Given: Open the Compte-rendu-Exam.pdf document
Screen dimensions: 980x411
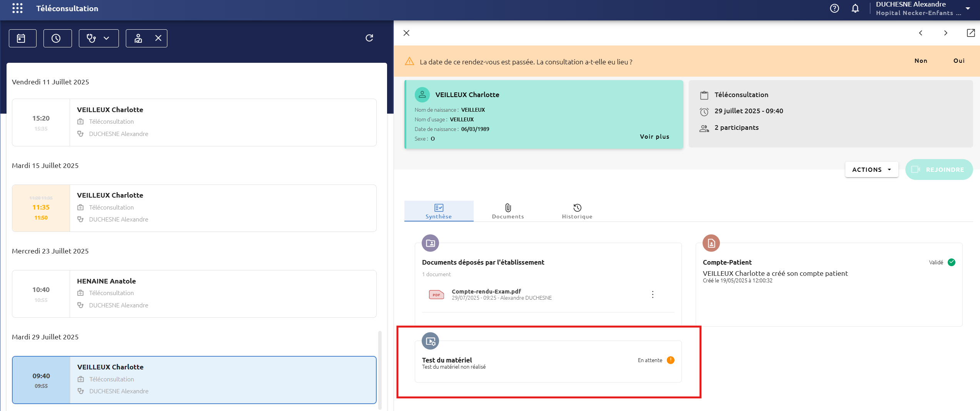Looking at the screenshot, I should (x=486, y=291).
